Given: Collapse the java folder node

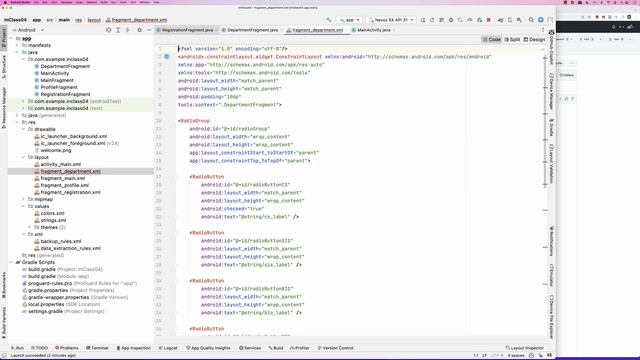Looking at the screenshot, I should (17, 52).
